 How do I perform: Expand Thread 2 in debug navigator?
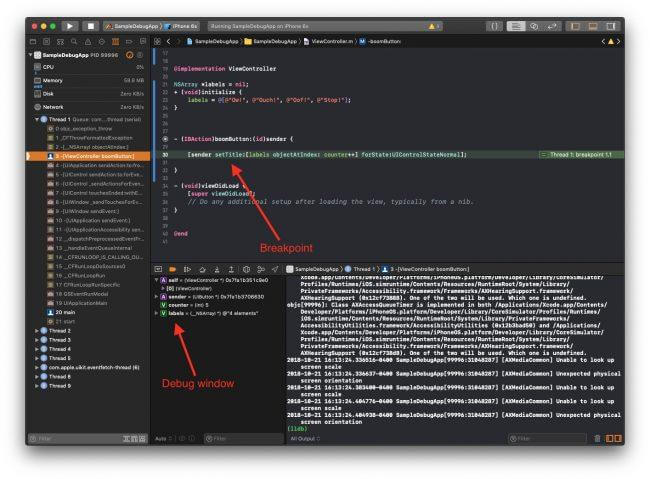coord(37,331)
